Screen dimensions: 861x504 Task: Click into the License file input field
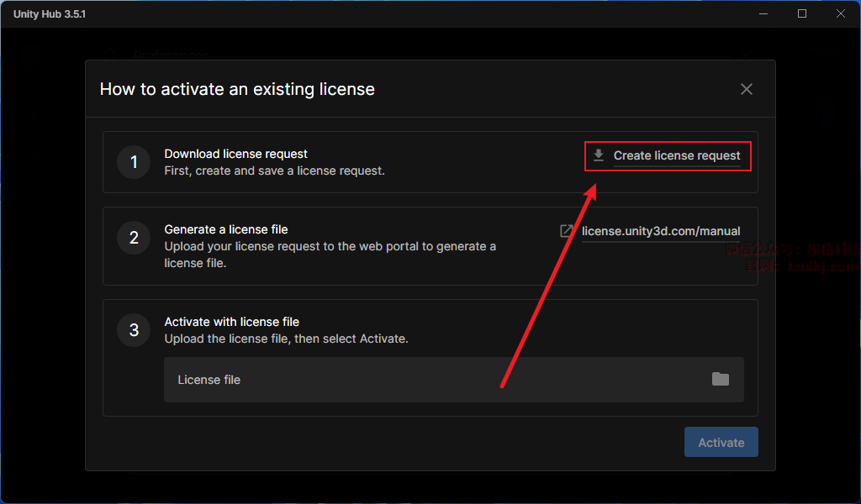point(453,380)
